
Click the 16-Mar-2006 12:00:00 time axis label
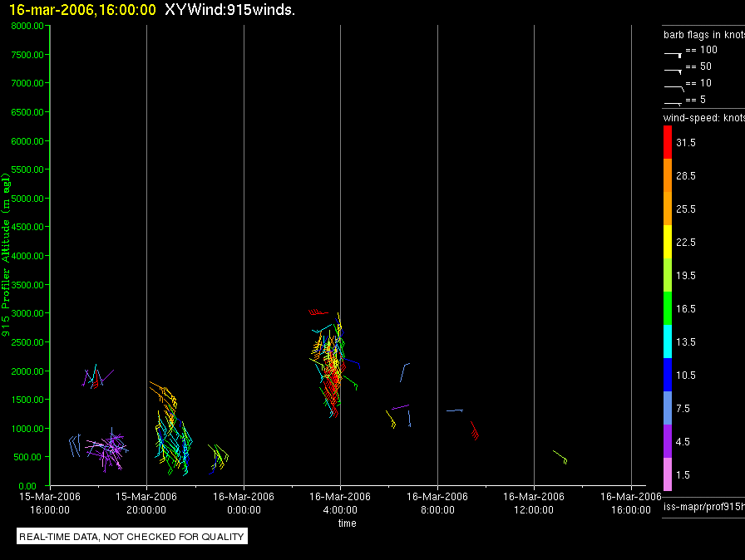(x=534, y=503)
